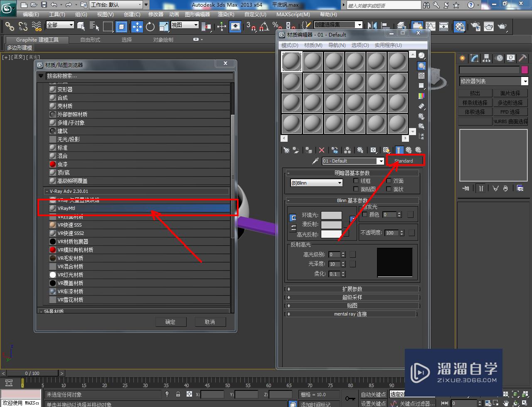Open the 修改器列表 modifier list dropdown
Screen dimensions: 532x407
pyautogui.click(x=493, y=81)
